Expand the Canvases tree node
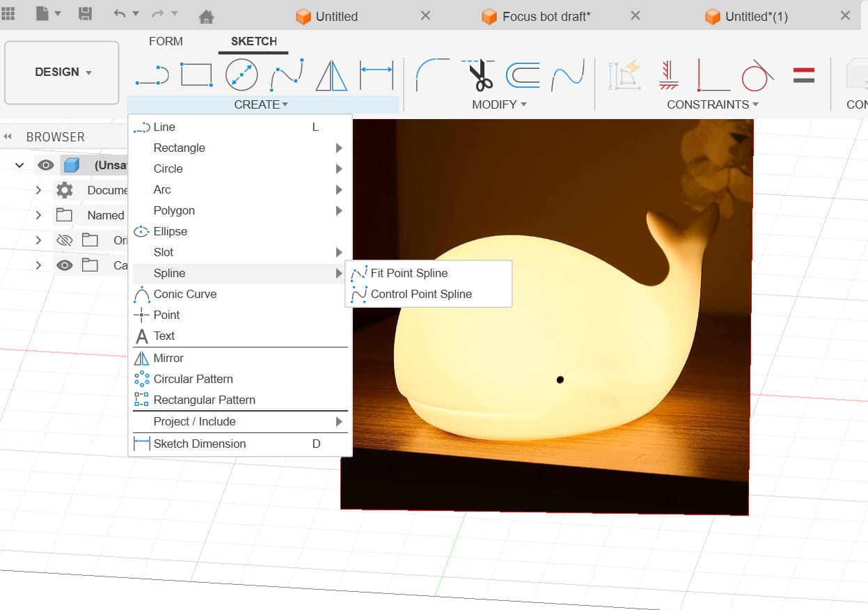This screenshot has height=610, width=868. (x=39, y=265)
